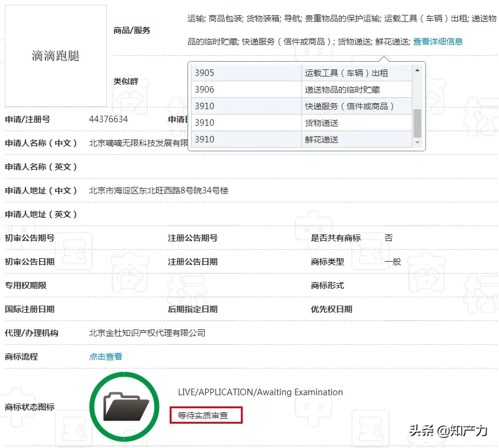Click the green folder trademark status icon
Viewport: 499px width, 448px height.
click(125, 406)
